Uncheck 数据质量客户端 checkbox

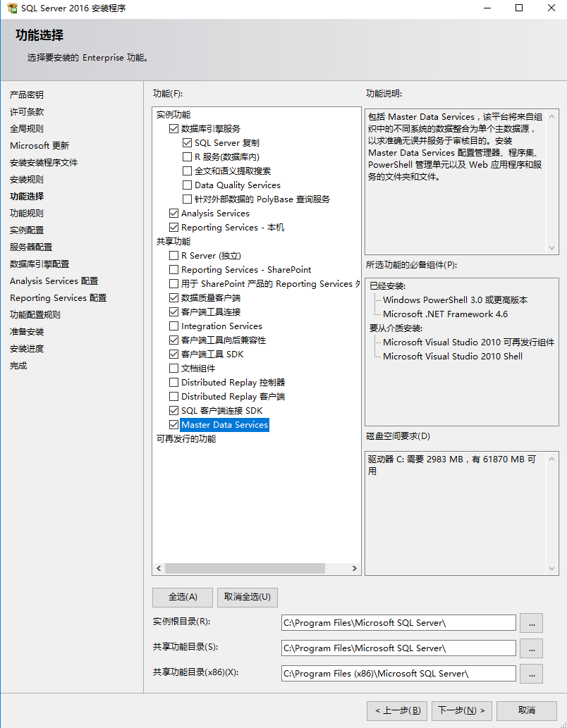(173, 297)
